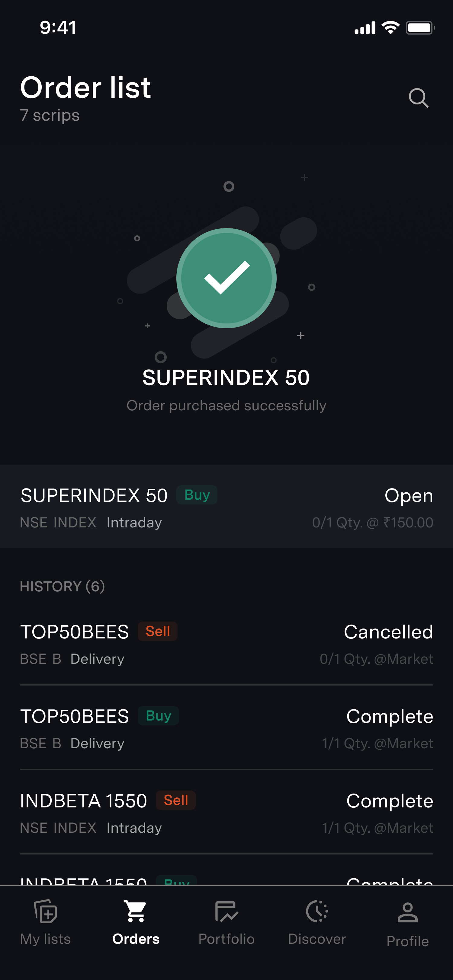Screen dimensions: 453x980
Task: Tap the green success checkmark icon
Action: point(226,278)
